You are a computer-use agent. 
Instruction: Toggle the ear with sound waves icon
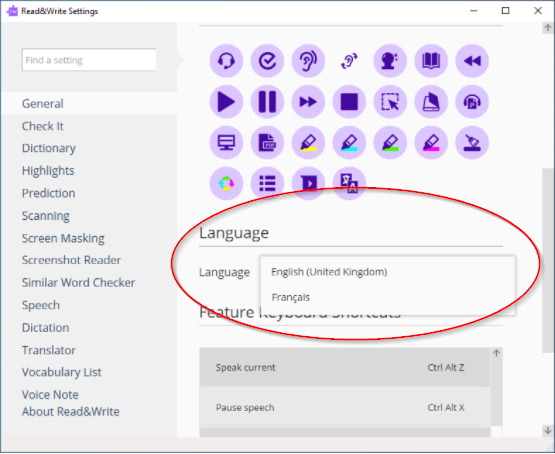308,61
